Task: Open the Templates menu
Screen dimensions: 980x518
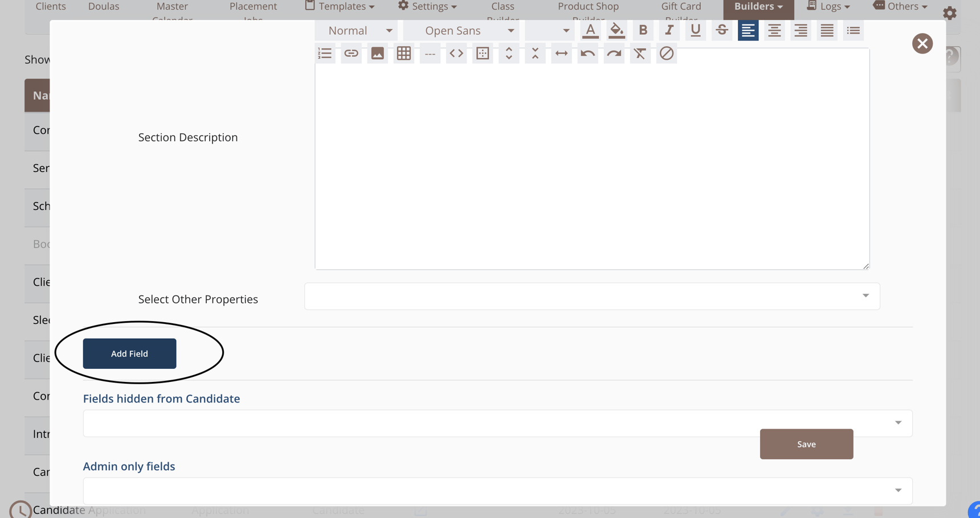Action: click(340, 6)
